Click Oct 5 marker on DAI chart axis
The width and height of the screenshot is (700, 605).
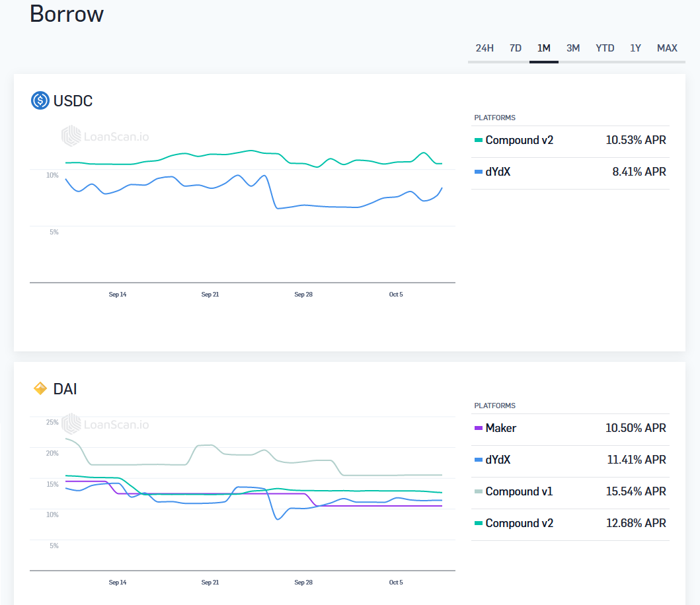[x=396, y=583]
